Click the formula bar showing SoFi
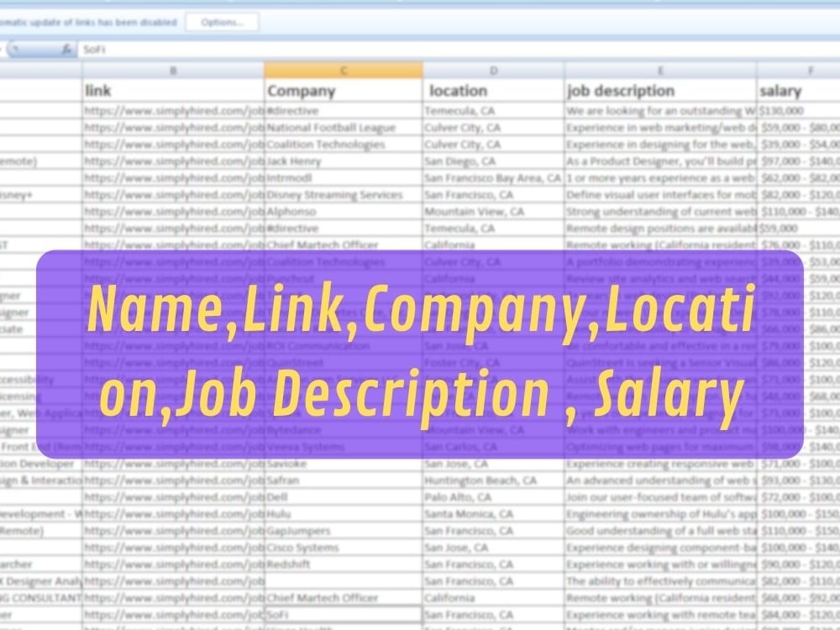 [x=459, y=50]
